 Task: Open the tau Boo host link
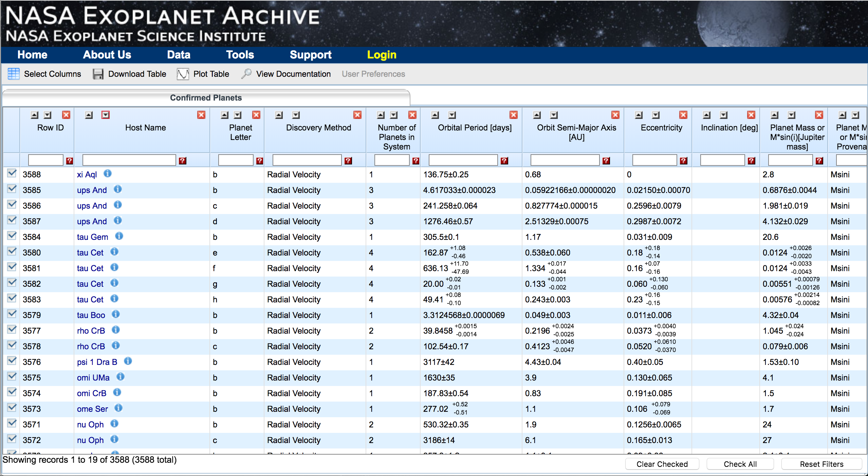[x=91, y=315]
